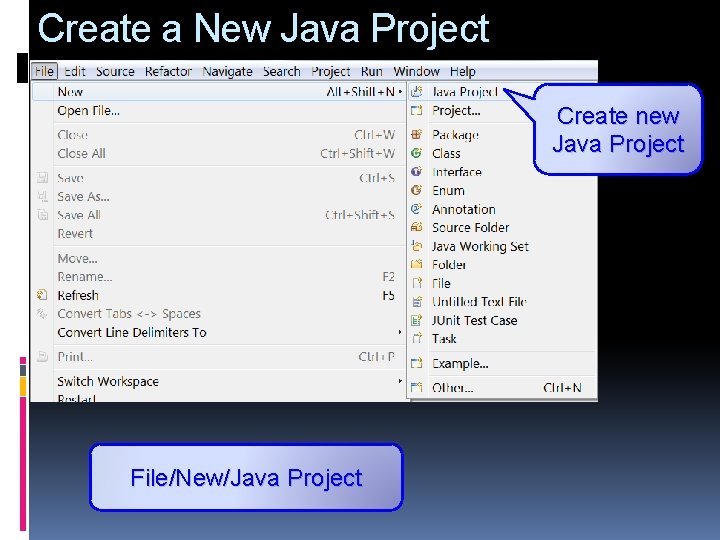Expand the Switch Workspace submenu arrow
The height and width of the screenshot is (540, 720).
tap(400, 381)
